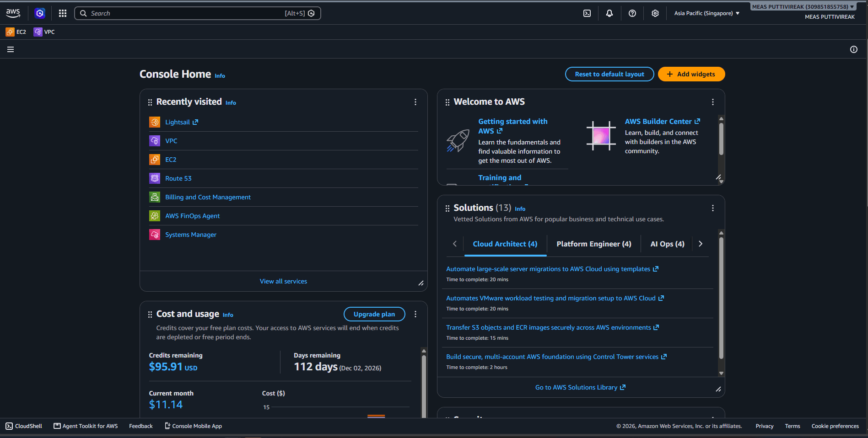This screenshot has width=868, height=438.
Task: Switch to the AI Ops (4) tab
Action: 668,244
